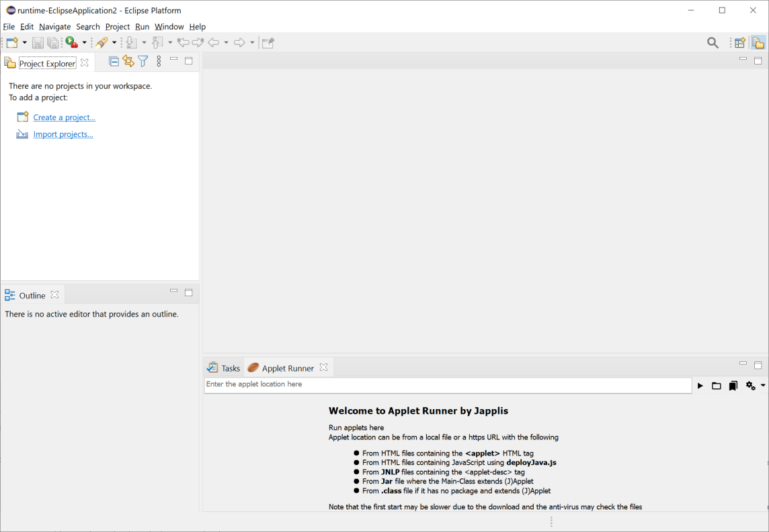The image size is (769, 532).
Task: Click the Project Explorer filter funnel icon
Action: [143, 61]
